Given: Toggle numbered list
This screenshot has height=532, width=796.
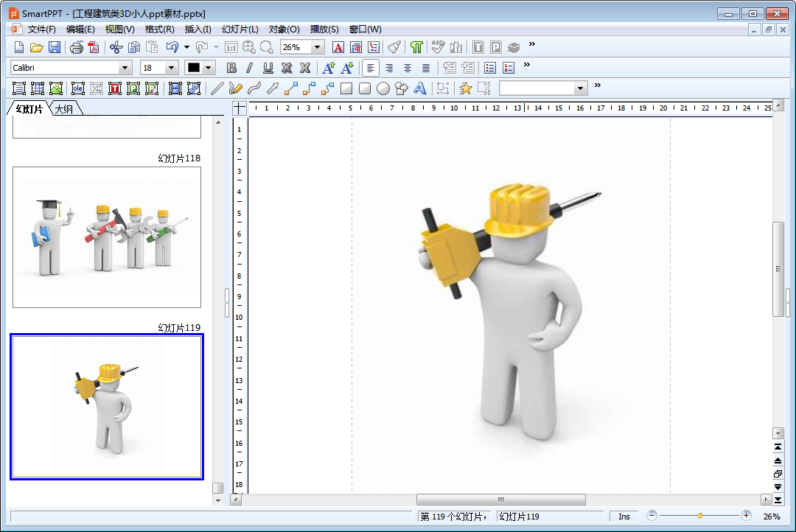Looking at the screenshot, I should pyautogui.click(x=508, y=68).
